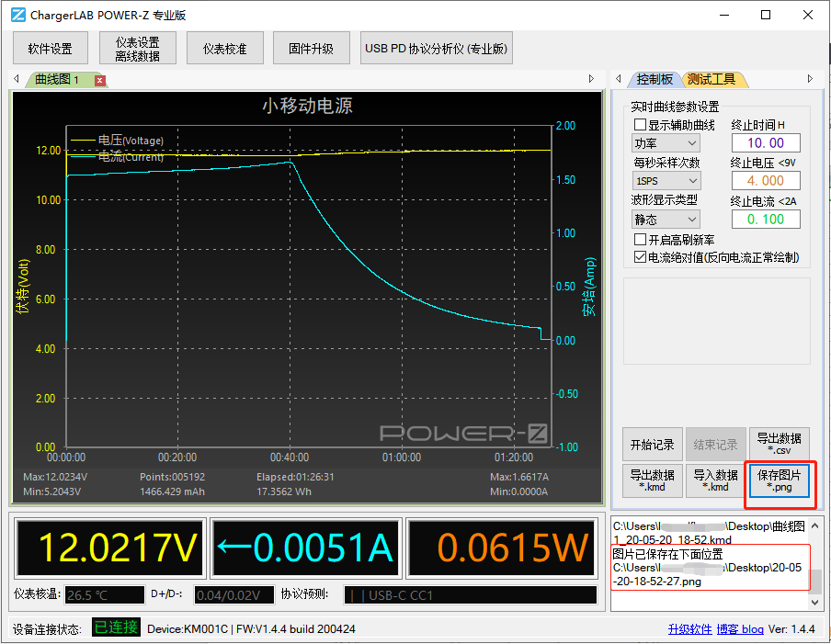Close the 曲线图 1 chart tab

point(100,80)
